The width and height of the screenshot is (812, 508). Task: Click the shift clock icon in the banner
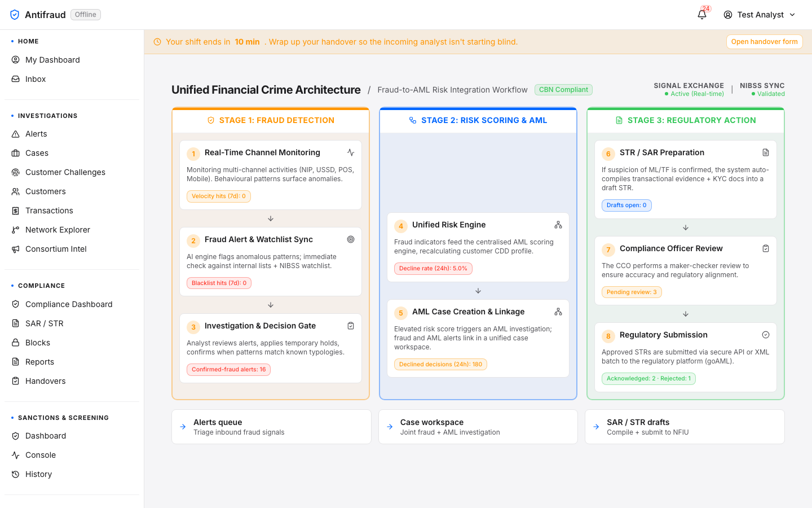pyautogui.click(x=157, y=42)
